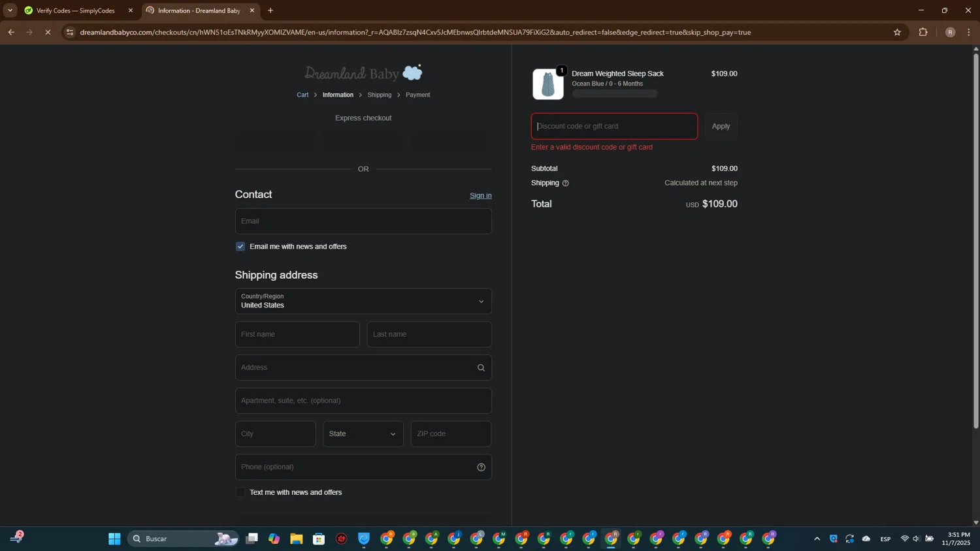Open the State dropdown
This screenshot has height=551, width=980.
[363, 433]
